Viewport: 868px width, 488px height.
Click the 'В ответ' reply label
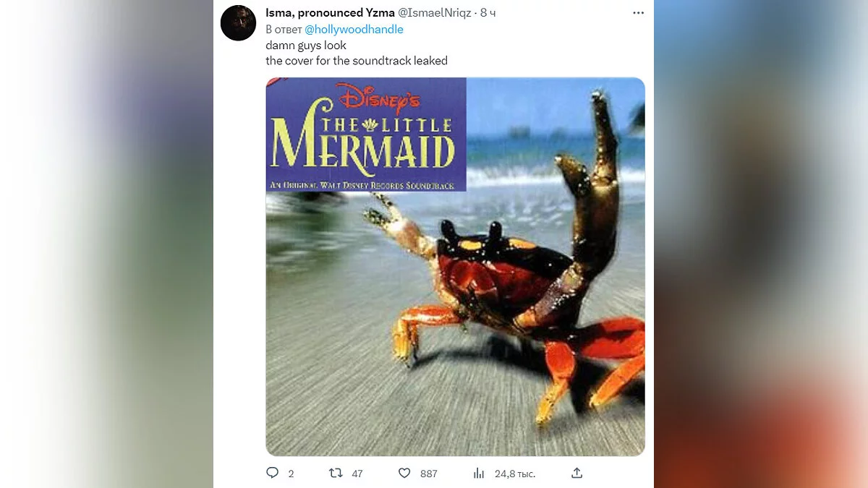[x=284, y=30]
